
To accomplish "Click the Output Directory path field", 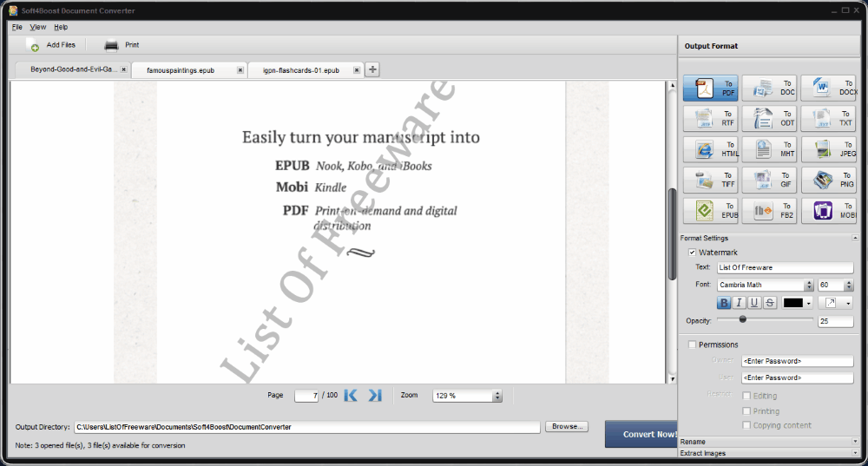I will click(x=307, y=427).
